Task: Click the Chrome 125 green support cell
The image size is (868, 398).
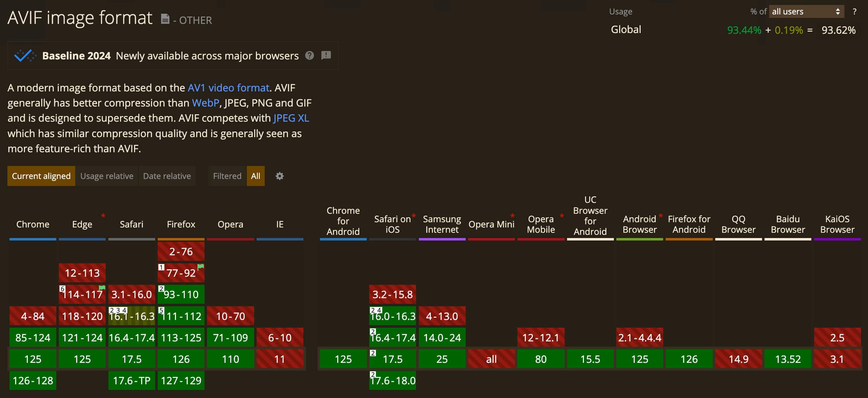Action: pyautogui.click(x=33, y=359)
